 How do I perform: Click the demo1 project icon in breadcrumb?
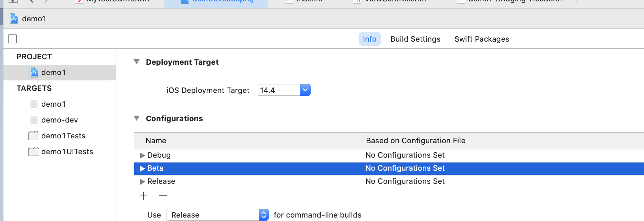(x=14, y=19)
